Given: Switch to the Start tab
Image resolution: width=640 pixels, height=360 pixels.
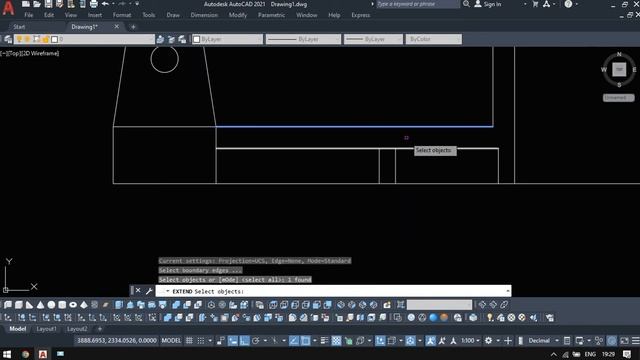Looking at the screenshot, I should (x=19, y=27).
